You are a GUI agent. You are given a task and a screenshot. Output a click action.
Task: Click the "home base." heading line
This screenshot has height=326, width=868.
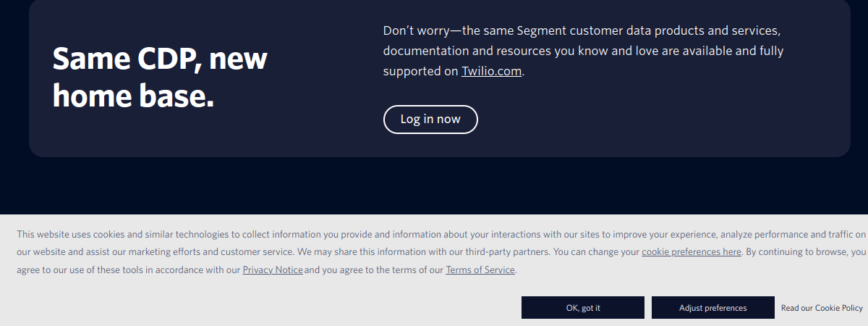133,96
